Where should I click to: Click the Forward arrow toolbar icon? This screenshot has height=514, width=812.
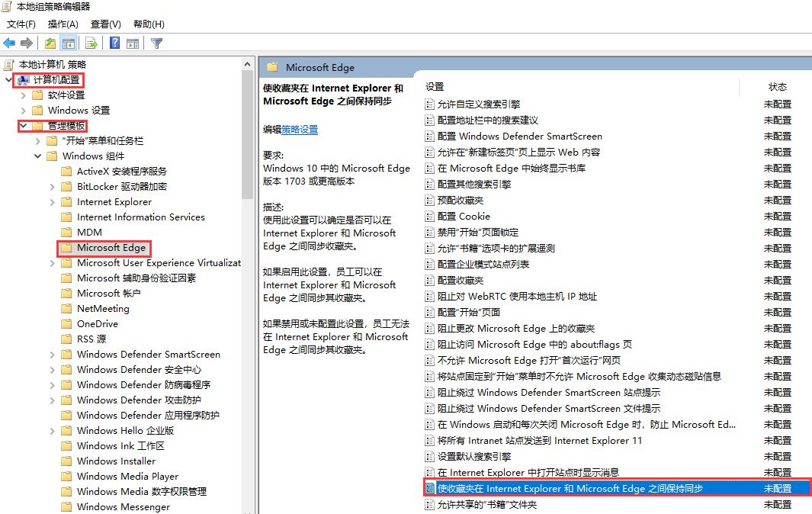[x=27, y=43]
